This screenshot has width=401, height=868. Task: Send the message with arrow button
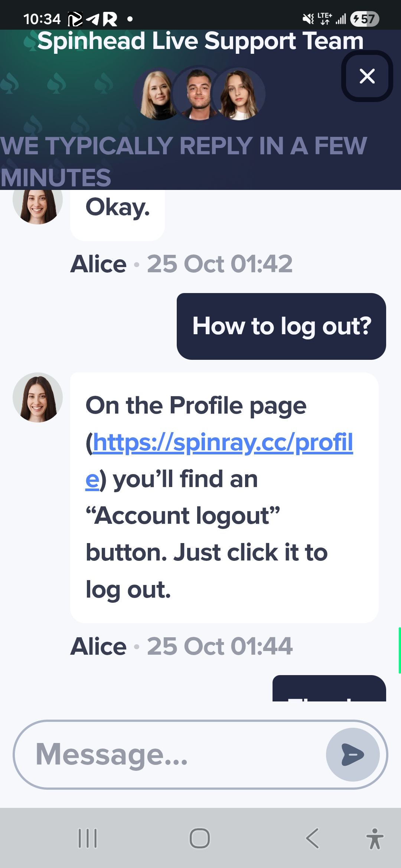(353, 754)
